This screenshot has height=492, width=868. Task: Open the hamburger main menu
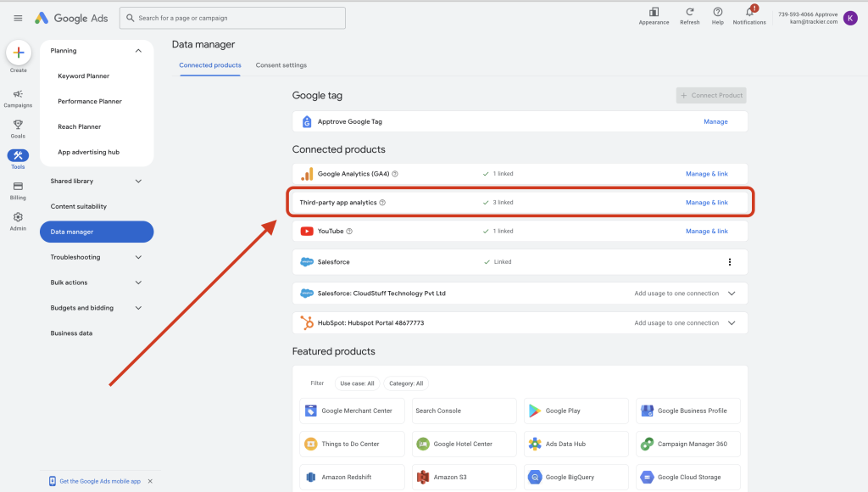click(18, 19)
